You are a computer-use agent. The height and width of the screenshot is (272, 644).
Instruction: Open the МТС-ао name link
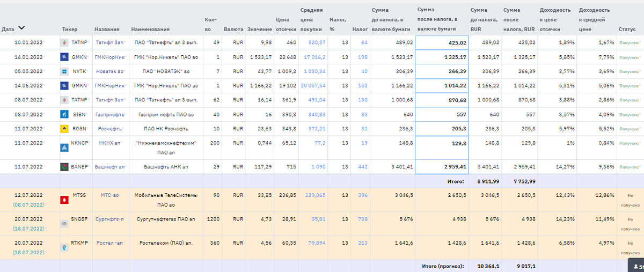[111, 195]
